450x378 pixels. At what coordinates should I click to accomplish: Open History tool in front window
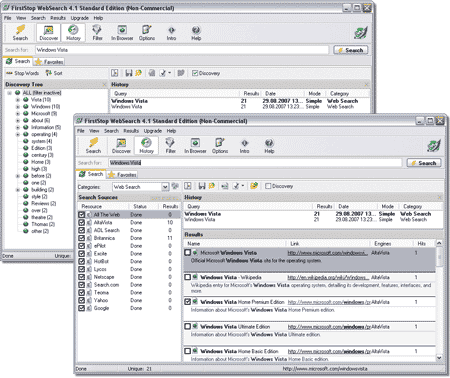[146, 146]
